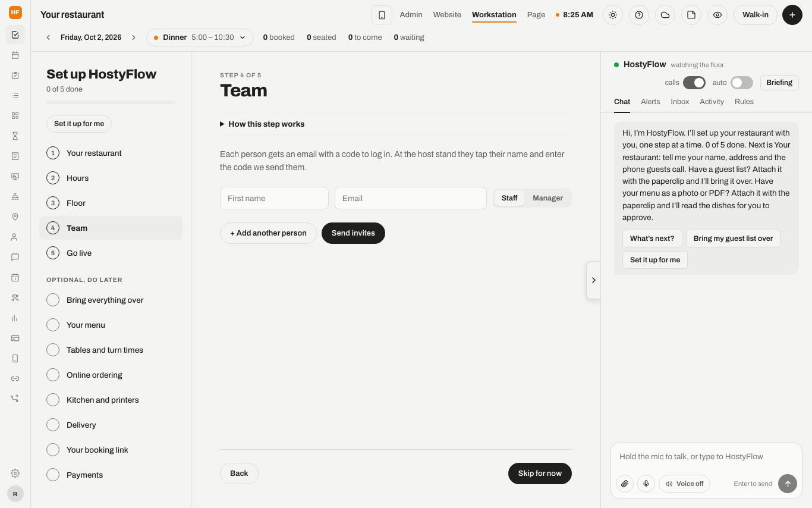The width and height of the screenshot is (812, 508).
Task: Switch to the Website tab
Action: point(447,15)
